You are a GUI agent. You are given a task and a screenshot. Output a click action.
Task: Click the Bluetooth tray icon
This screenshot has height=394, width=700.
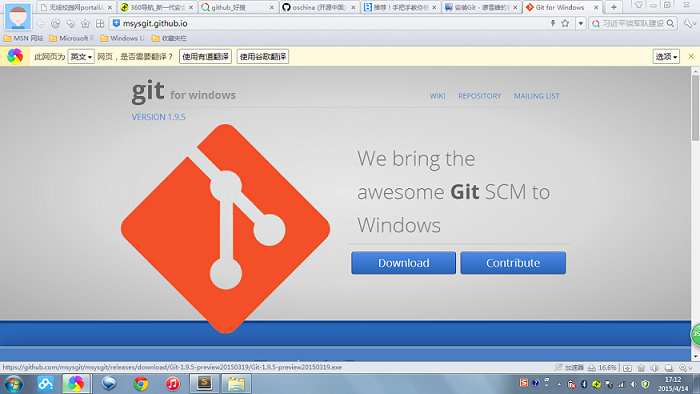[583, 384]
